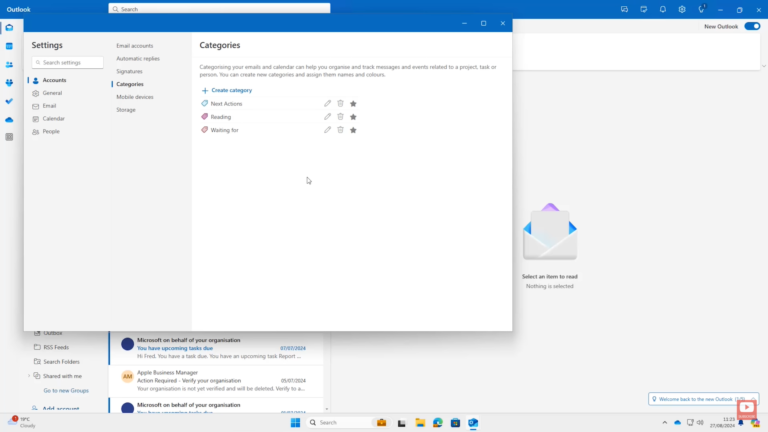The height and width of the screenshot is (432, 768).
Task: Open People icon in left app rail
Action: 9,64
